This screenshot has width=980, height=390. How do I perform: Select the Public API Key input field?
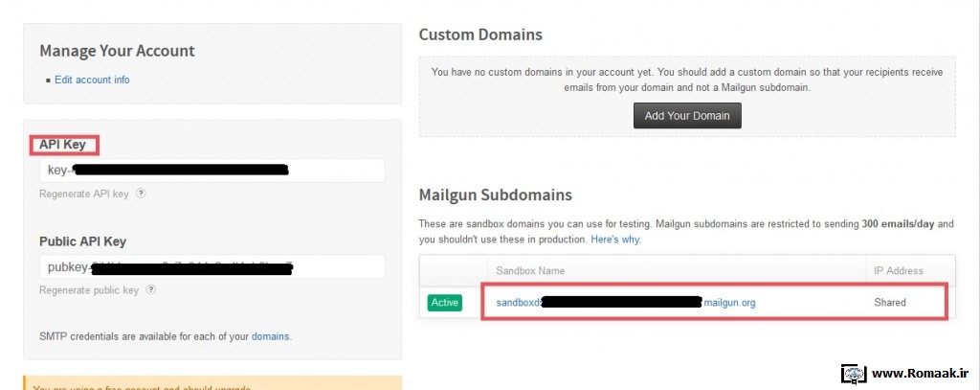tap(212, 266)
